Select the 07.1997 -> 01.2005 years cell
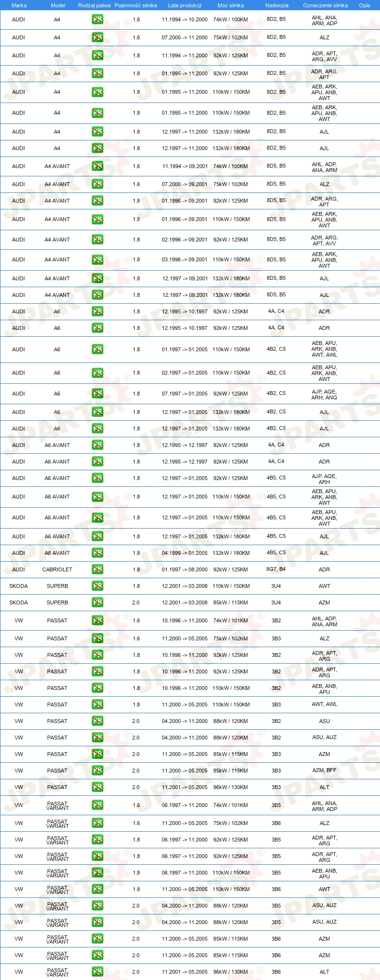380x980 pixels. click(185, 394)
